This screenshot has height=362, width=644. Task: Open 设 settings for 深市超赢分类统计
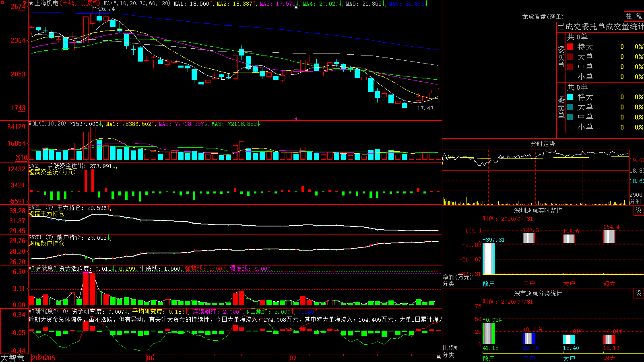(639, 293)
